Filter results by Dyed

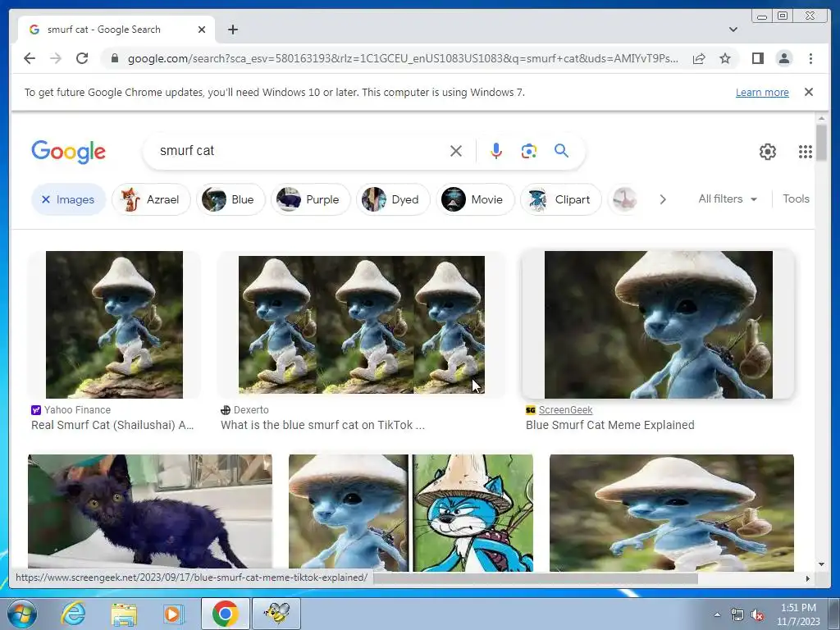tap(393, 199)
